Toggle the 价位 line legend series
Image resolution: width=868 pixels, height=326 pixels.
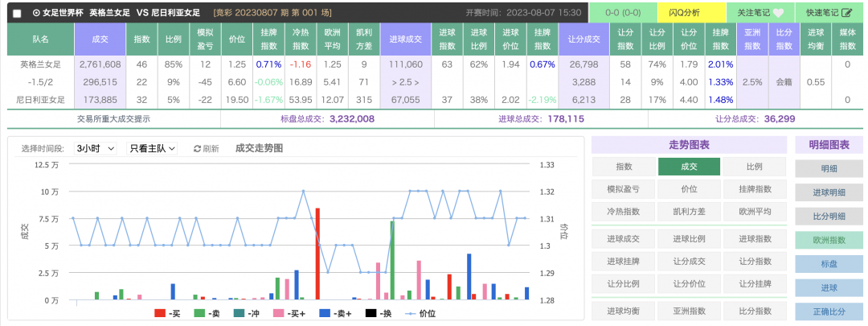tap(420, 314)
